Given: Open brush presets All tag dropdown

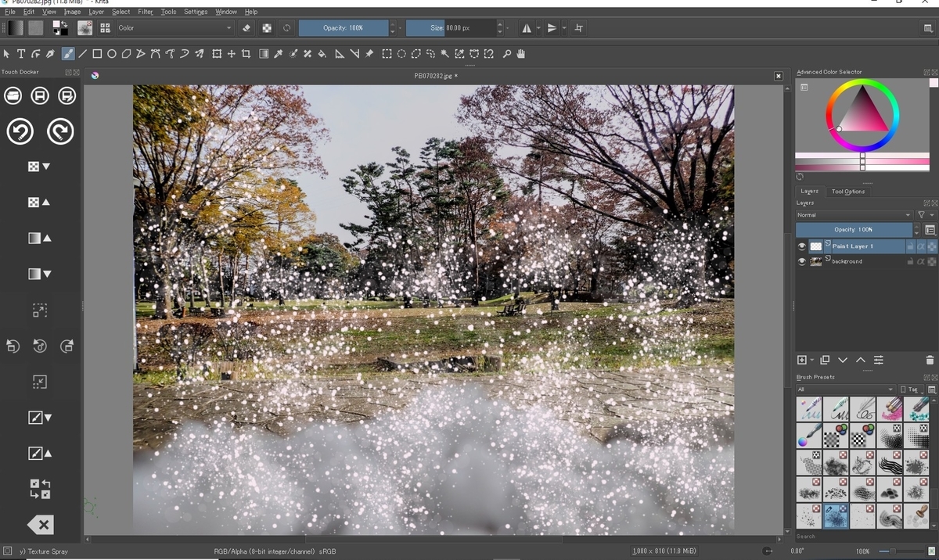Looking at the screenshot, I should pos(845,389).
